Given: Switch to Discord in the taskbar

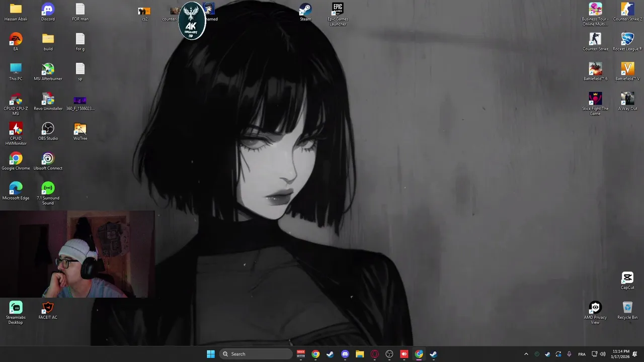Looking at the screenshot, I should 345,354.
